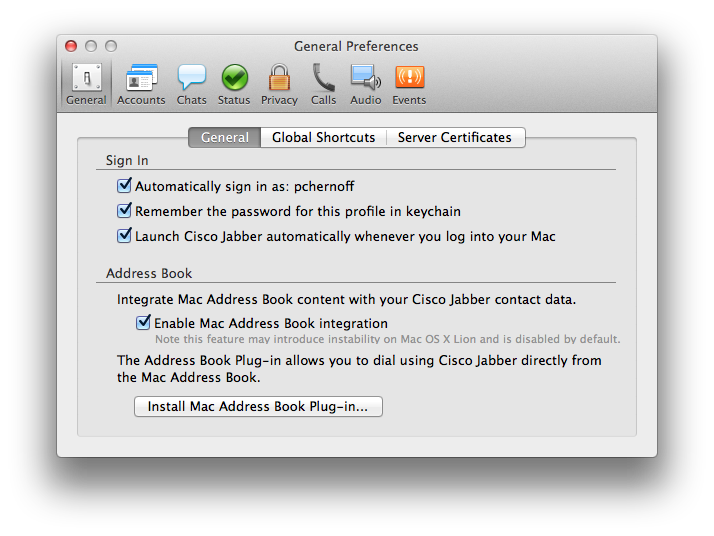The image size is (714, 536).
Task: Open the General preferences toolbar icon
Action: 86,85
